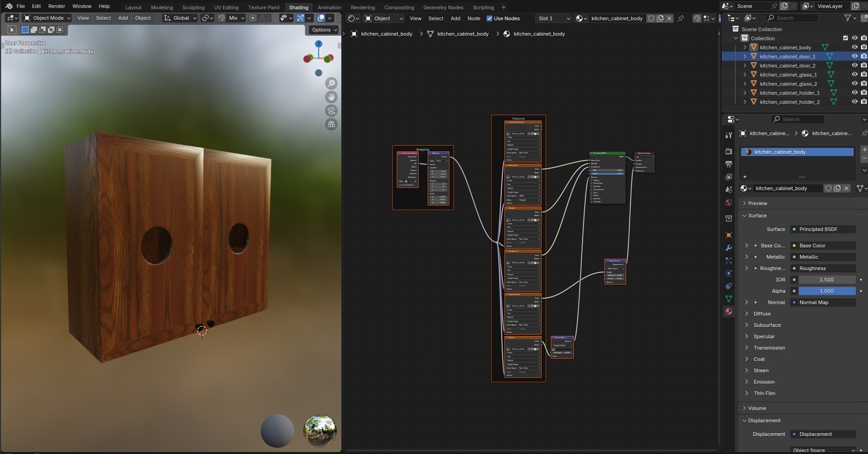Adjust the Alpha 1.000 slider

pos(827,291)
